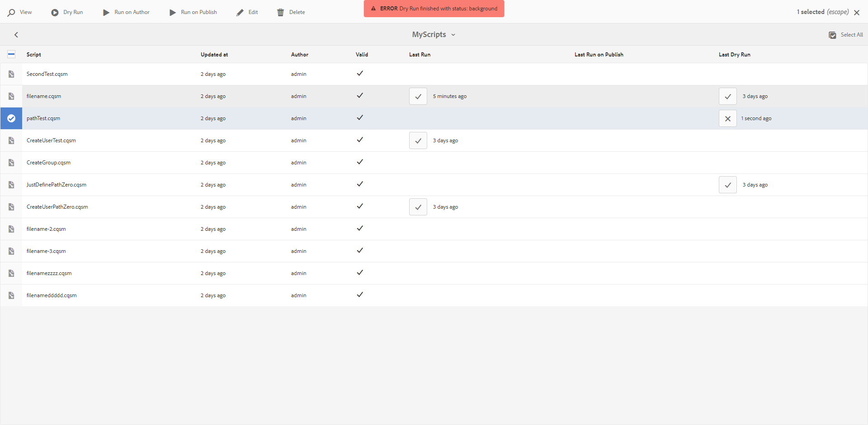Select the Run on Publish play icon

tap(172, 12)
